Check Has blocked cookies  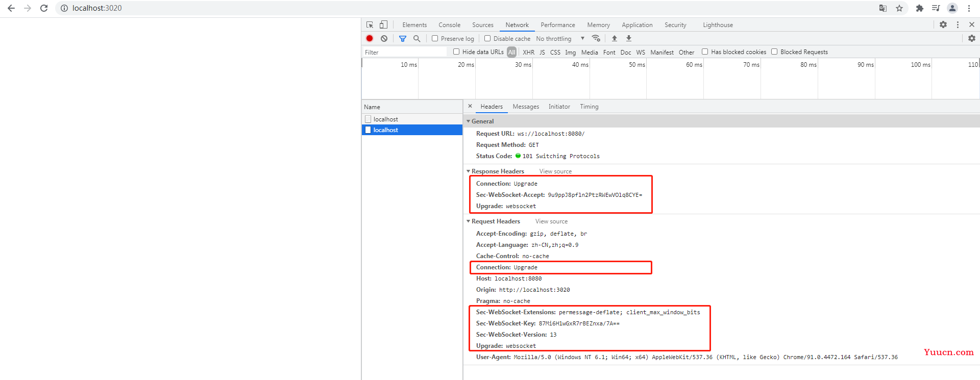pos(705,52)
